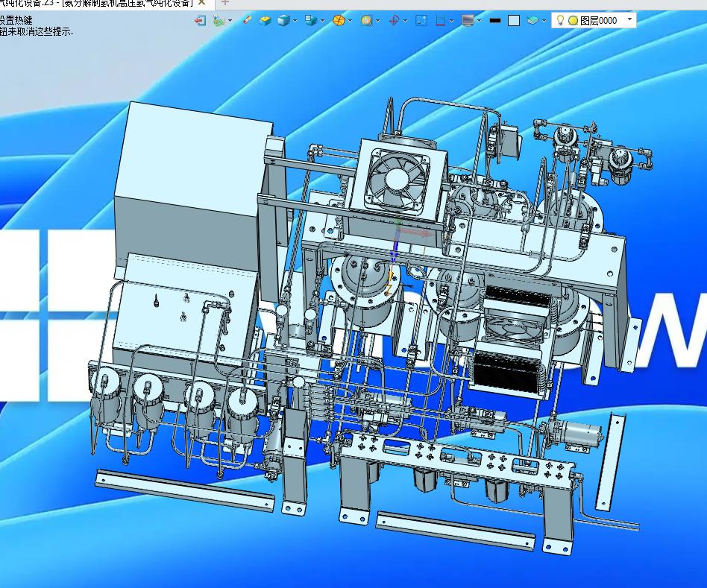Expand the arrow beside monitor display icon

479,21
